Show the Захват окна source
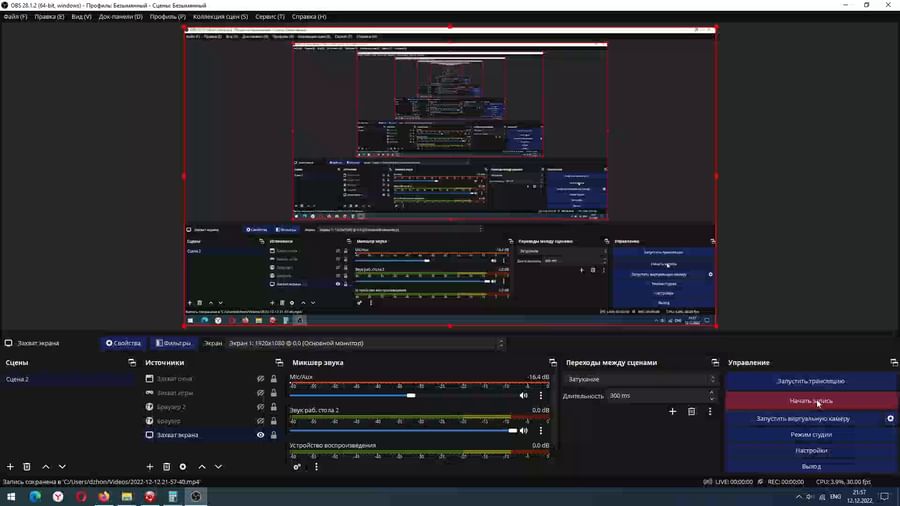900x506 pixels. (261, 379)
